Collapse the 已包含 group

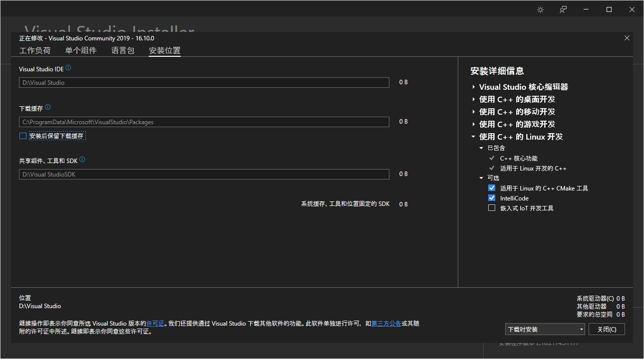(481, 148)
